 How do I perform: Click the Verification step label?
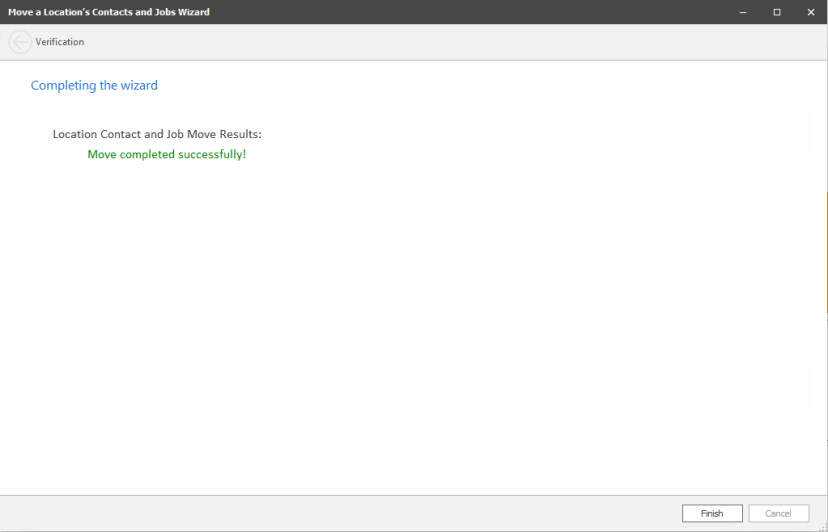pyautogui.click(x=60, y=42)
